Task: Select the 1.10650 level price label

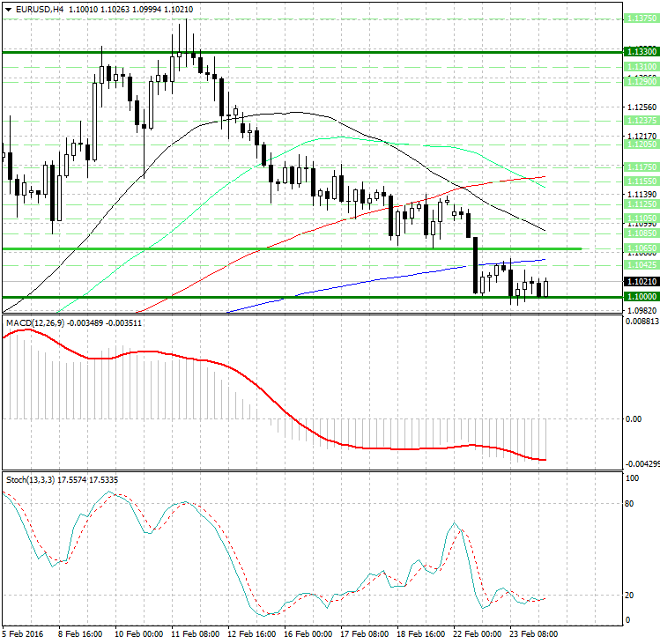Action: (x=641, y=248)
